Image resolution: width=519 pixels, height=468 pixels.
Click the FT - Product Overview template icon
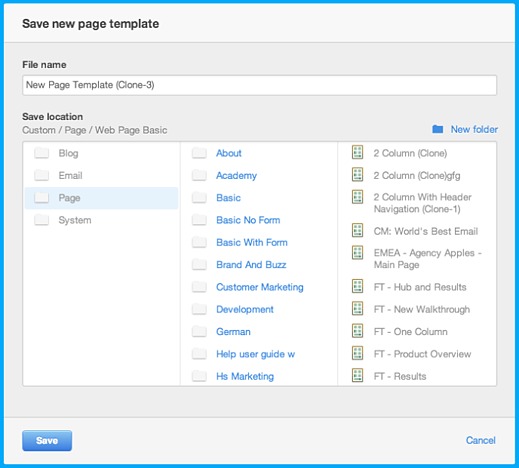358,353
